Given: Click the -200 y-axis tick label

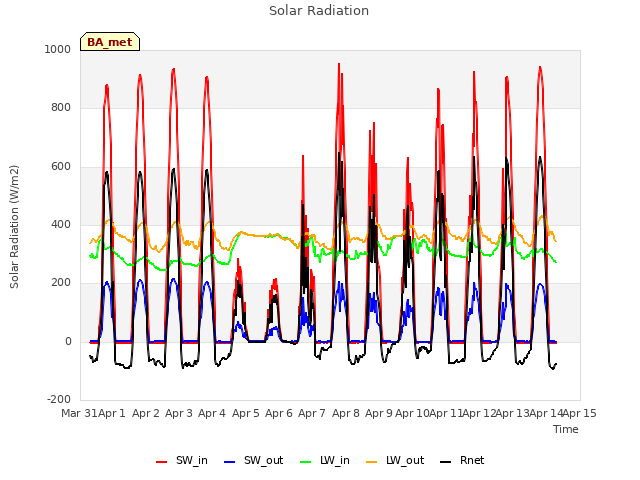Looking at the screenshot, I should pos(59,399).
